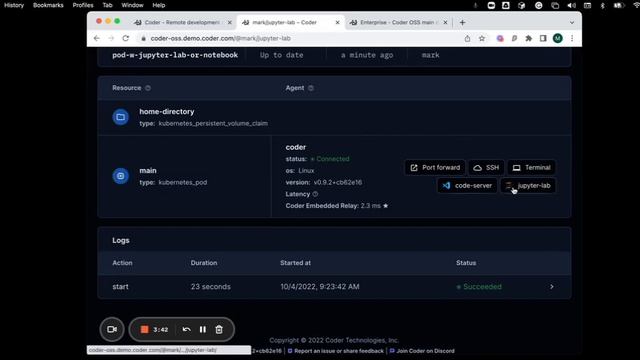The width and height of the screenshot is (640, 360).
Task: Toggle the browser side panel icon
Action: coord(543,38)
